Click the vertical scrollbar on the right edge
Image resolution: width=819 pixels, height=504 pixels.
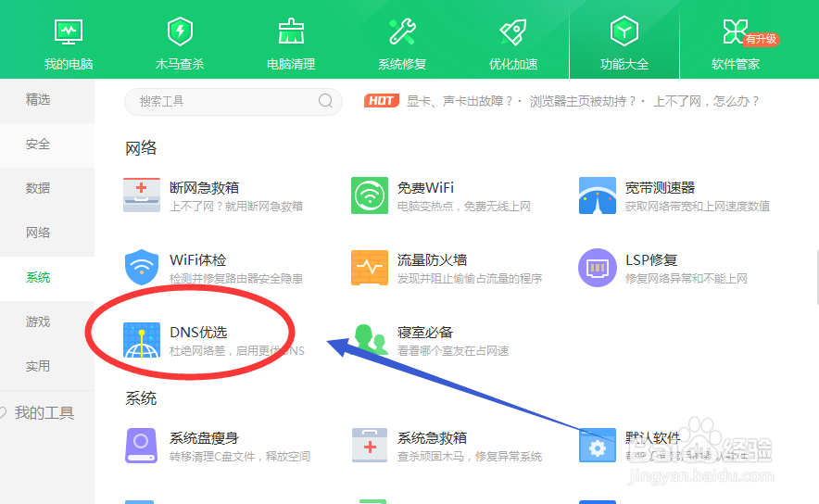[816, 277]
